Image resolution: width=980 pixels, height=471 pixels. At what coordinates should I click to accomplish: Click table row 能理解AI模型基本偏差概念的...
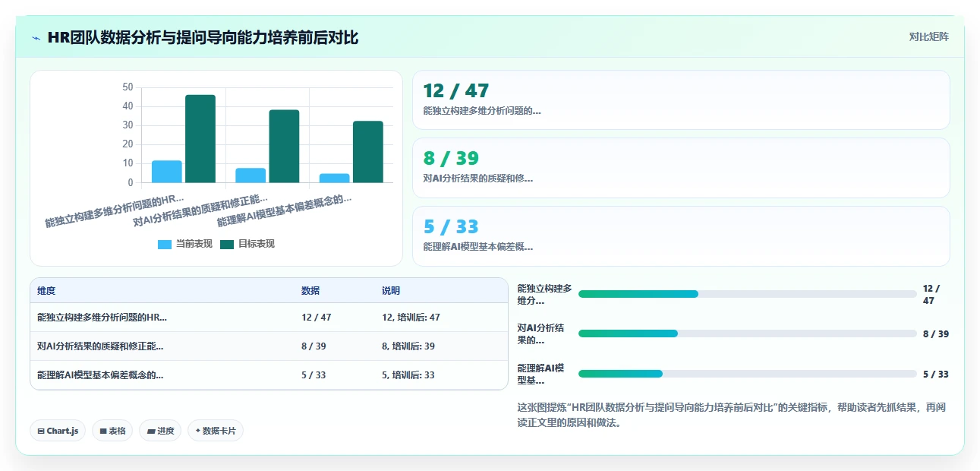[269, 375]
